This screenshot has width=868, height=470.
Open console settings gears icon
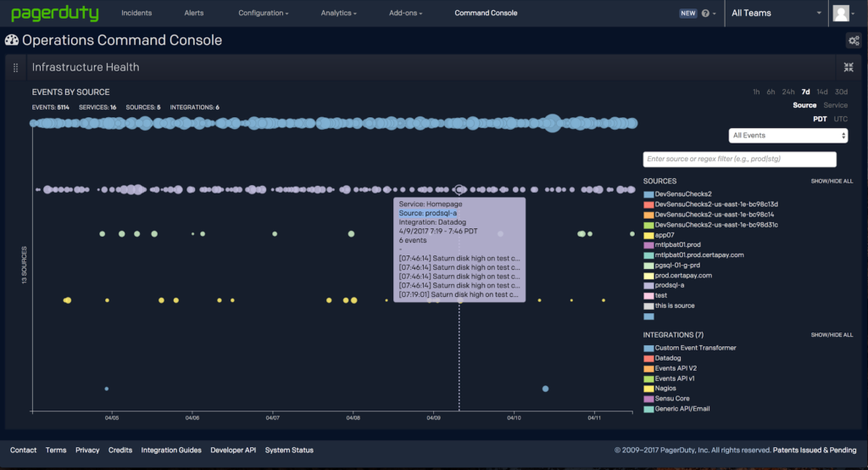coord(853,41)
